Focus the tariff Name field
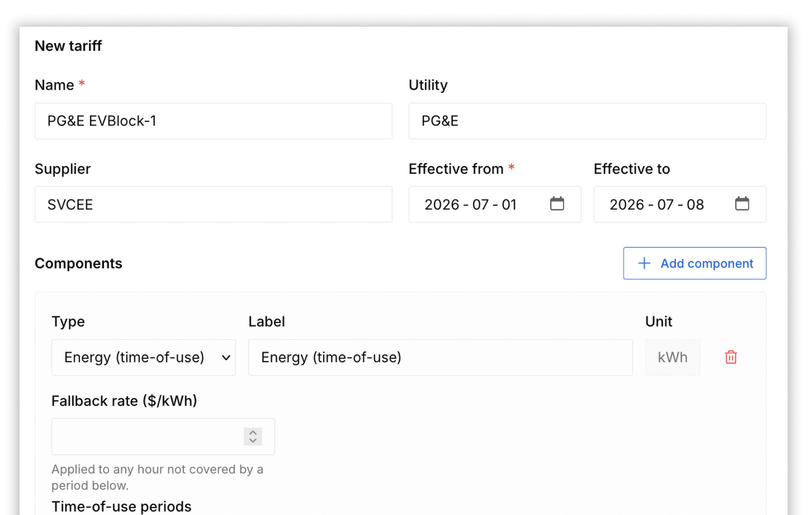 (213, 121)
